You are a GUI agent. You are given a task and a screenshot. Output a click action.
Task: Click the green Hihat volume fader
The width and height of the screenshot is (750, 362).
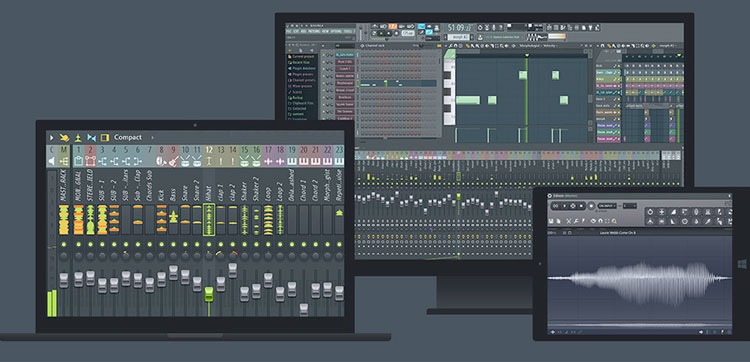click(209, 294)
